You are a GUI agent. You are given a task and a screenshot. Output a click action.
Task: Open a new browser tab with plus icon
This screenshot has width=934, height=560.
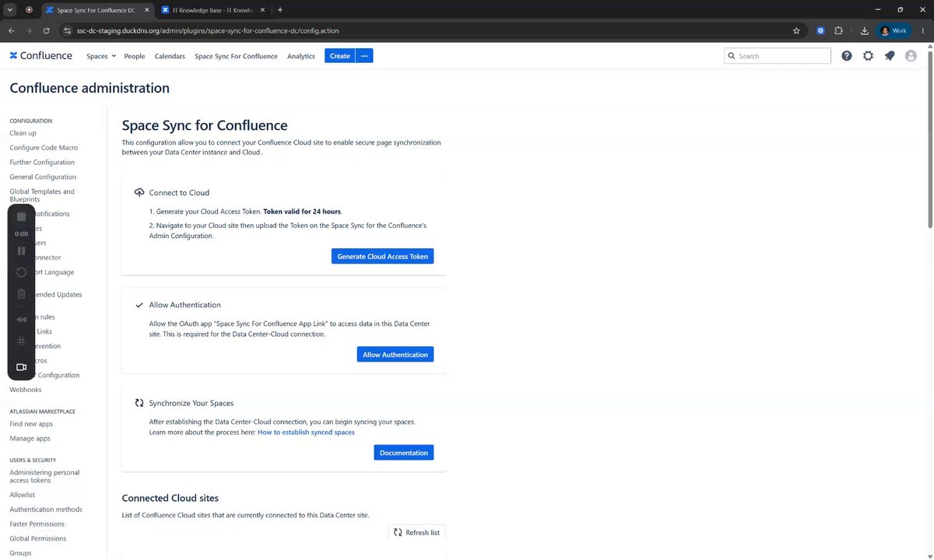point(280,9)
